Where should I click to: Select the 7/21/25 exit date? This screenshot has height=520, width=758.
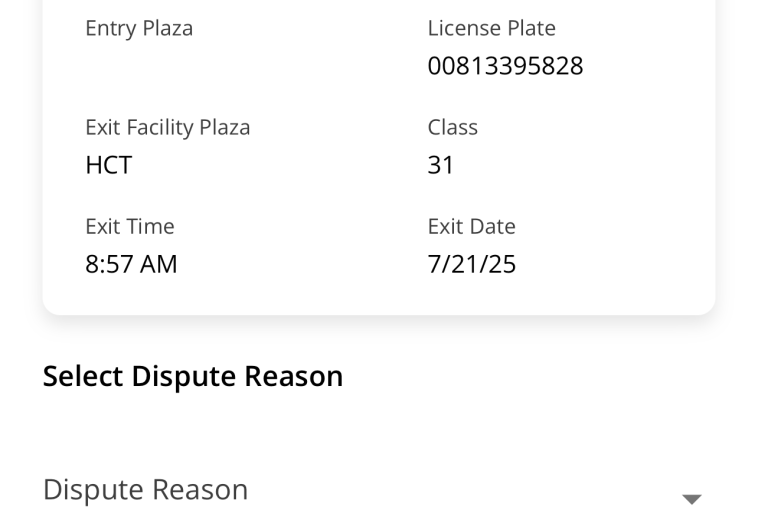click(471, 265)
